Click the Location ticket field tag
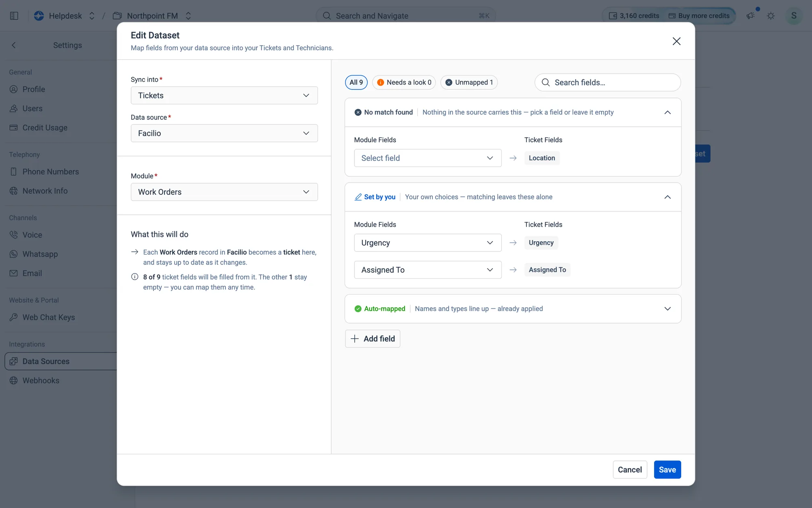The image size is (812, 508). click(x=542, y=158)
